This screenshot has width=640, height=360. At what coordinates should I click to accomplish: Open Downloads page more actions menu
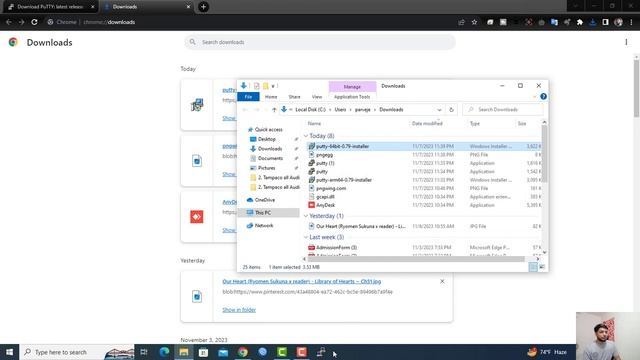[626, 42]
